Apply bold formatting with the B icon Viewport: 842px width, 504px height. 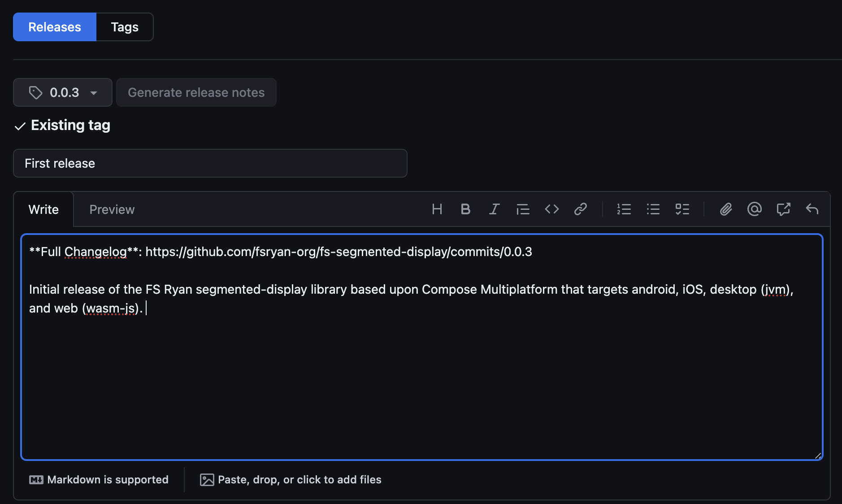click(x=465, y=209)
